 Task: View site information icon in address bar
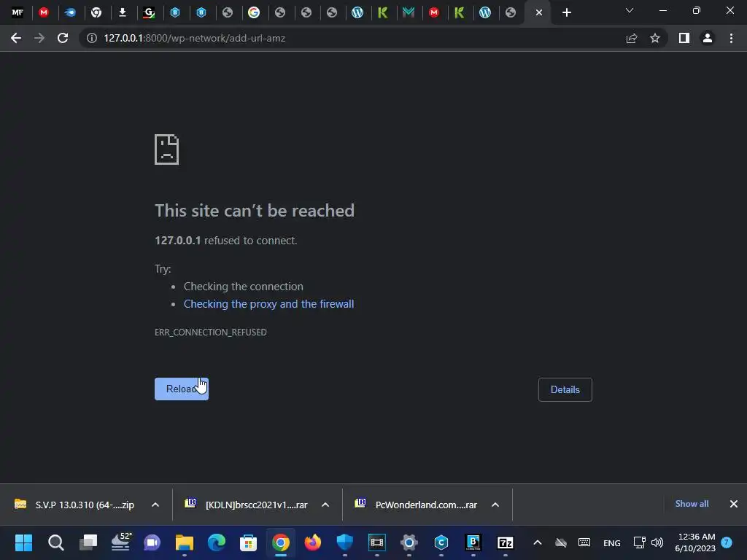pyautogui.click(x=91, y=38)
